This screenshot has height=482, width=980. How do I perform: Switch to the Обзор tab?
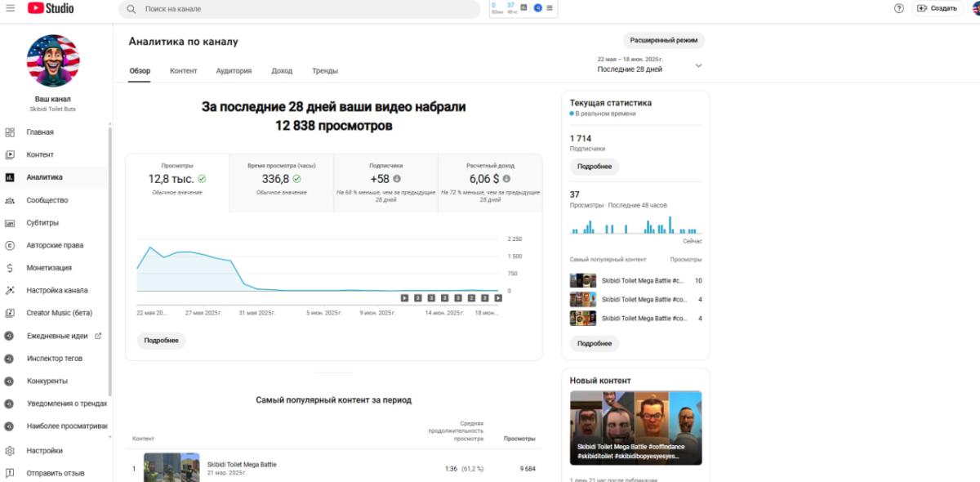[x=140, y=71]
